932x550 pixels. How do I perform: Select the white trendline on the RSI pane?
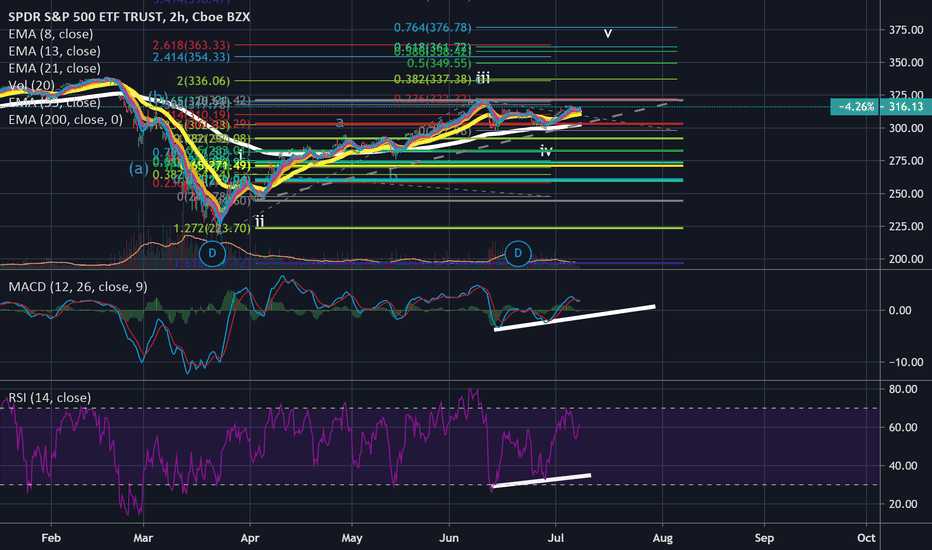[541, 480]
